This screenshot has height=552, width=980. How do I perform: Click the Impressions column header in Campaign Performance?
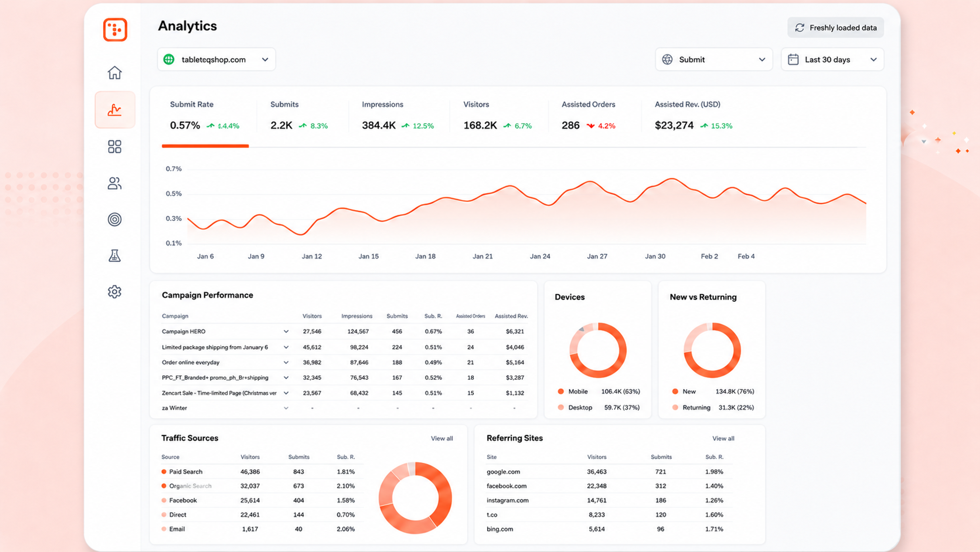(x=357, y=316)
